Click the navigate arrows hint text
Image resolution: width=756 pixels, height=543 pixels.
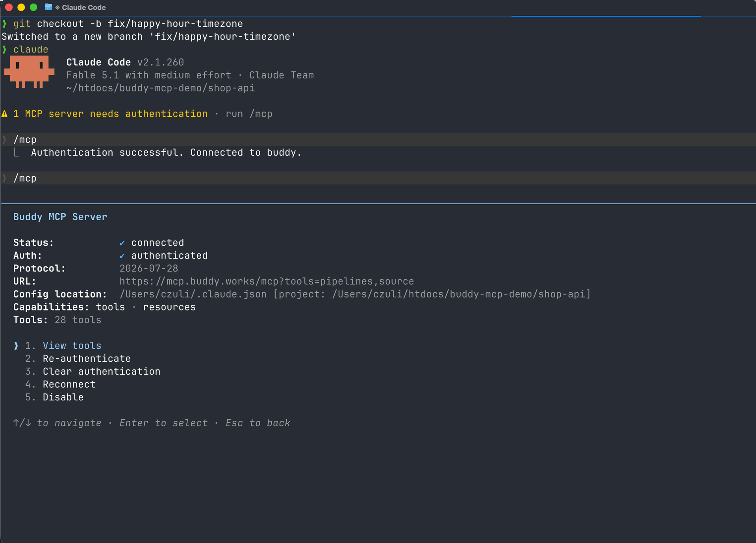[57, 423]
